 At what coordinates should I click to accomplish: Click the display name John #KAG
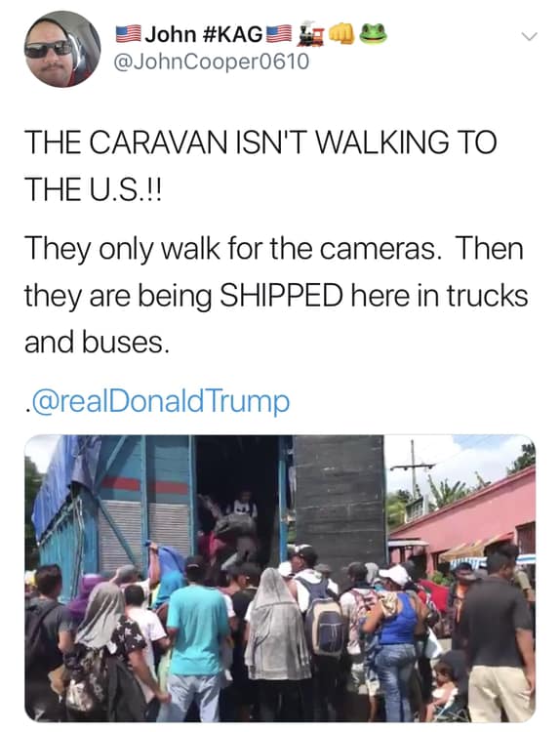tap(204, 34)
